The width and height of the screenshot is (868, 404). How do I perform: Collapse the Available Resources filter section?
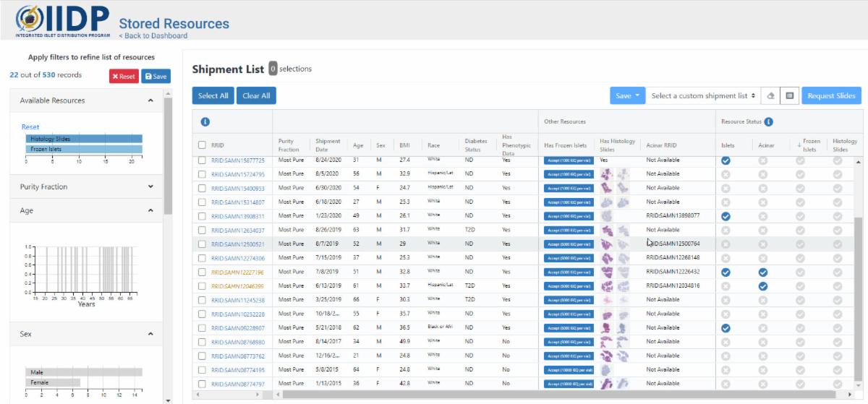pos(150,100)
